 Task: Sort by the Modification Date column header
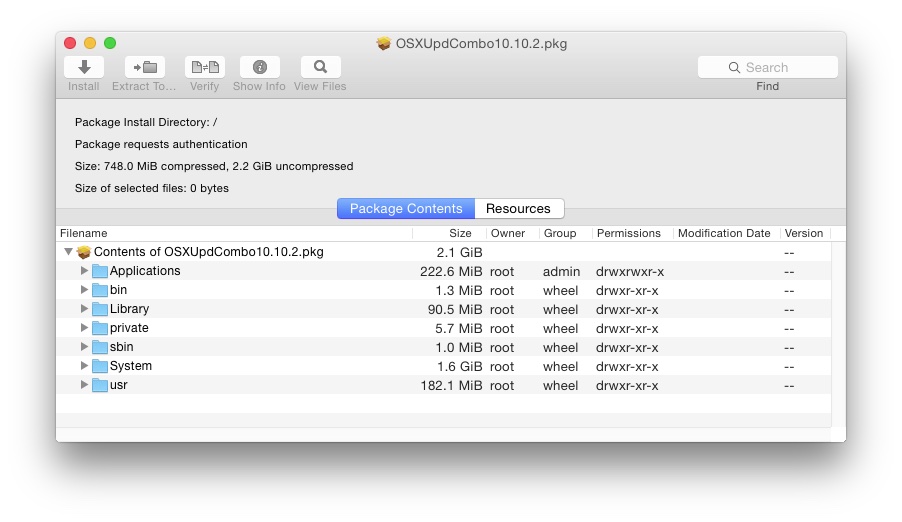[x=727, y=233]
